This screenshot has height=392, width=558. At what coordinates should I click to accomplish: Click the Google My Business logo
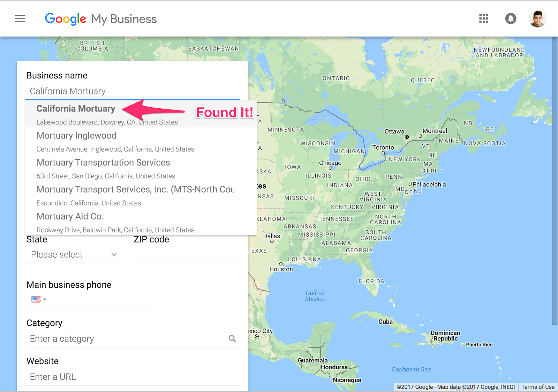101,19
